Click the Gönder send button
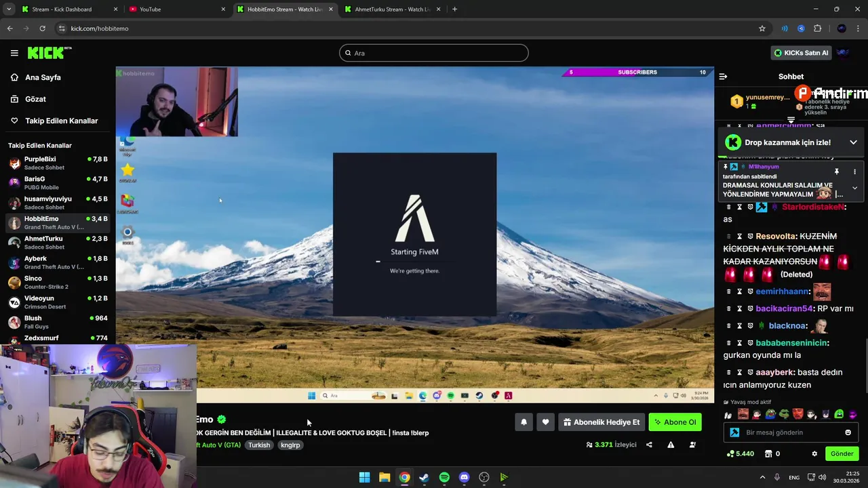This screenshot has width=868, height=488. (842, 453)
